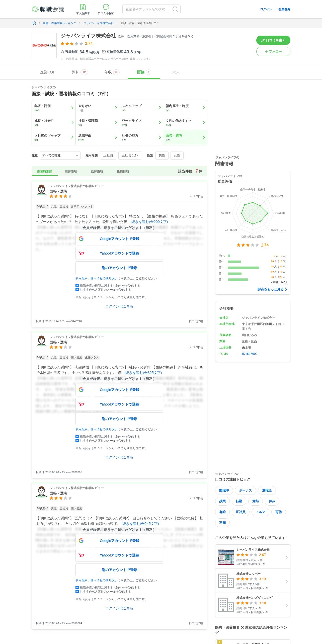This screenshot has width=322, height=644.
Task: Expand やりがい category
Action: (97, 108)
